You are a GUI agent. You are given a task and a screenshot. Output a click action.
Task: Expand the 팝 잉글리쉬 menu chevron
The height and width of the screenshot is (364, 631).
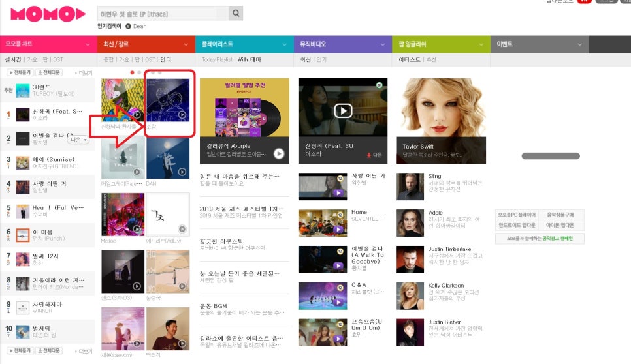click(481, 44)
